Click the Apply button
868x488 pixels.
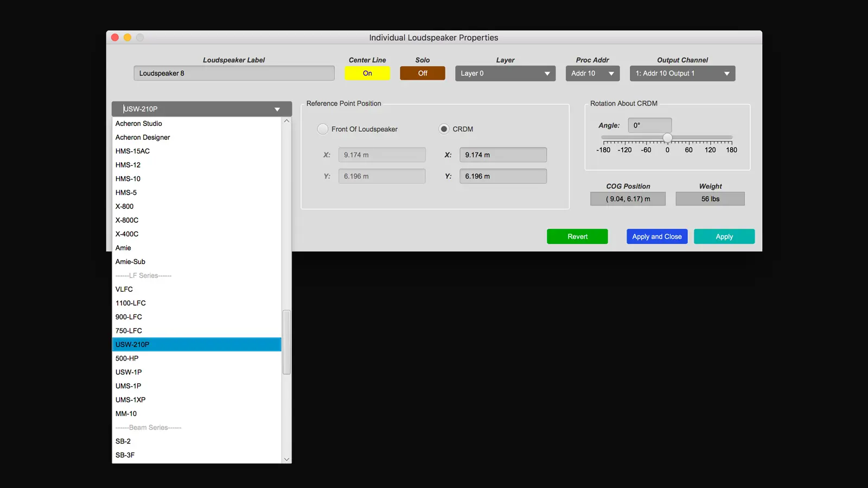pyautogui.click(x=724, y=236)
